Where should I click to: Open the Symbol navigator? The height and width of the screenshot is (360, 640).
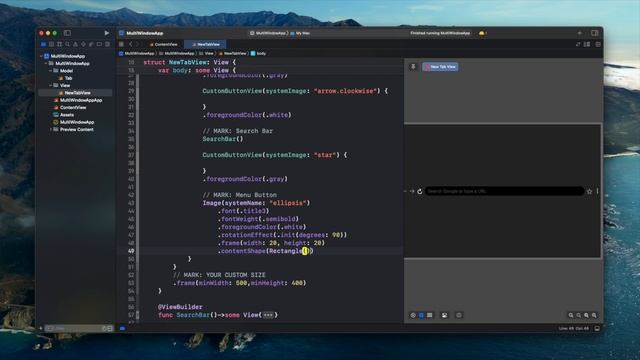60,44
